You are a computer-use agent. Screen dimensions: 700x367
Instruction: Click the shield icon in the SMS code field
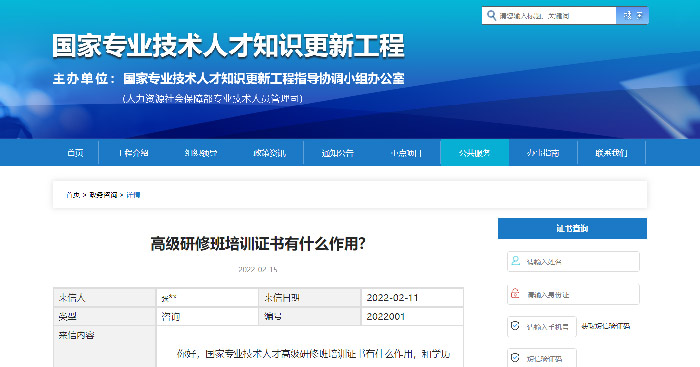(515, 358)
